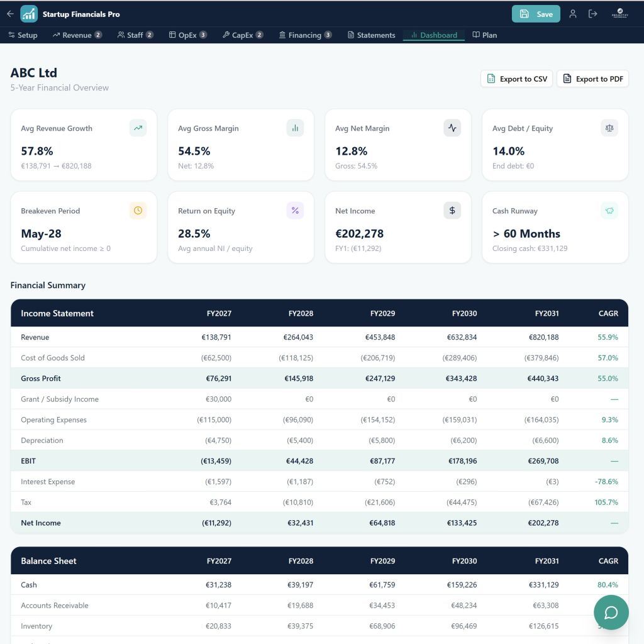
Task: Click the Revenue CAGR 55.9% cell
Action: coord(608,337)
